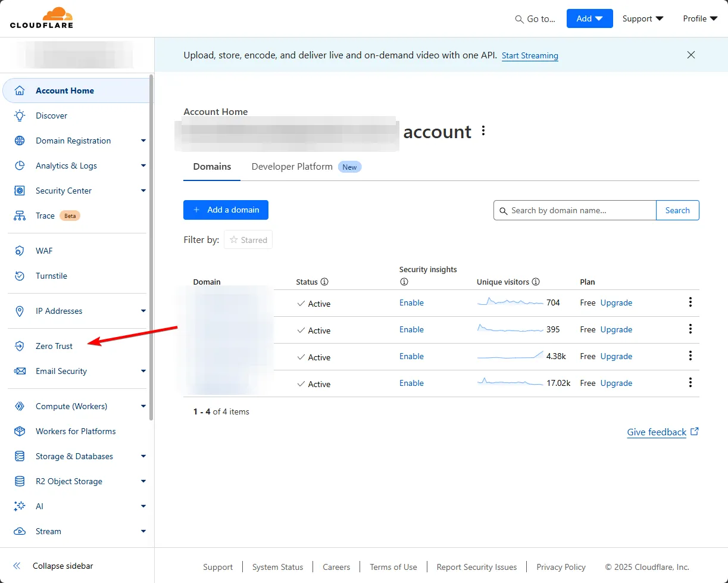Open actions menu for 704 visitors row
Screen dimensions: 728x583
coord(690,302)
